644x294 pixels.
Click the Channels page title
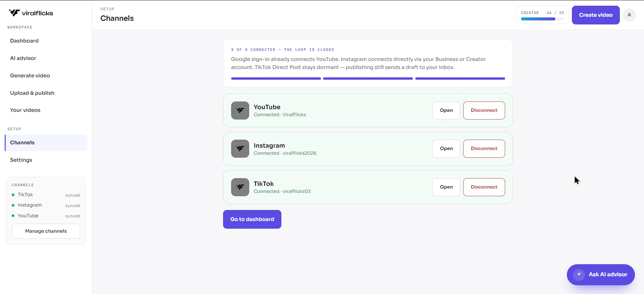(117, 18)
